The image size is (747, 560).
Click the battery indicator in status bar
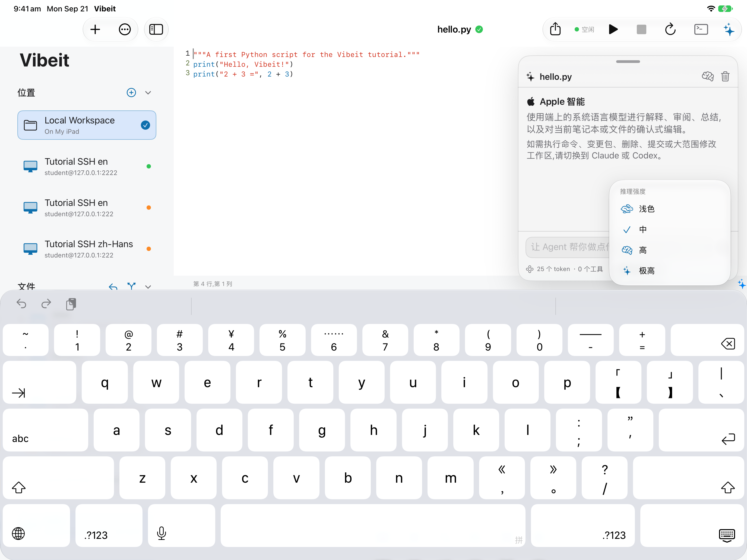click(x=726, y=9)
